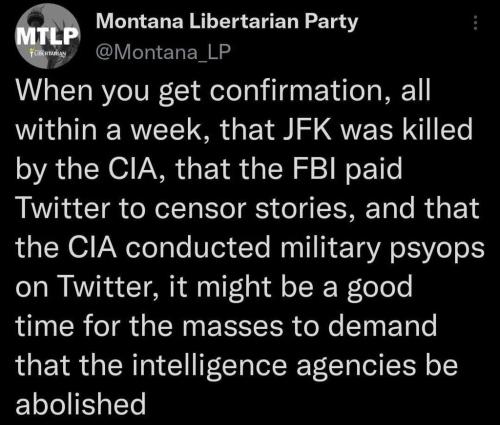Click the MTLP profile avatar
Viewport: 500px width, 425px height.
(48, 36)
